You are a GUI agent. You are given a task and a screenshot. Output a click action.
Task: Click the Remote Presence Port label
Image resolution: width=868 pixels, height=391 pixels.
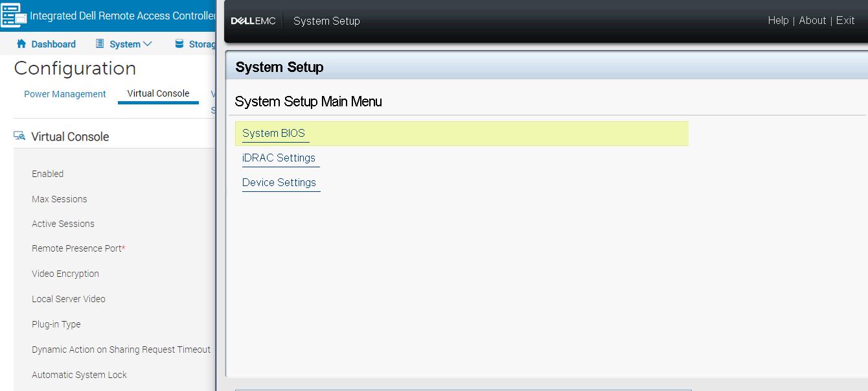pyautogui.click(x=78, y=248)
